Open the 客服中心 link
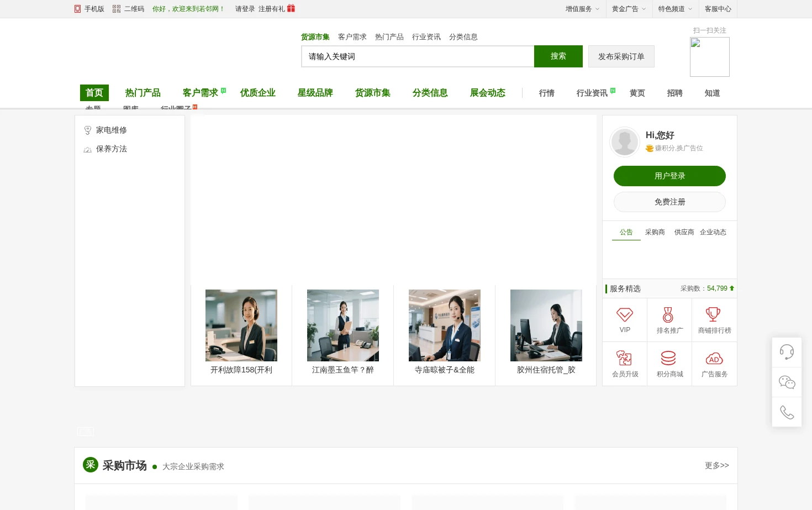812x510 pixels. 718,9
